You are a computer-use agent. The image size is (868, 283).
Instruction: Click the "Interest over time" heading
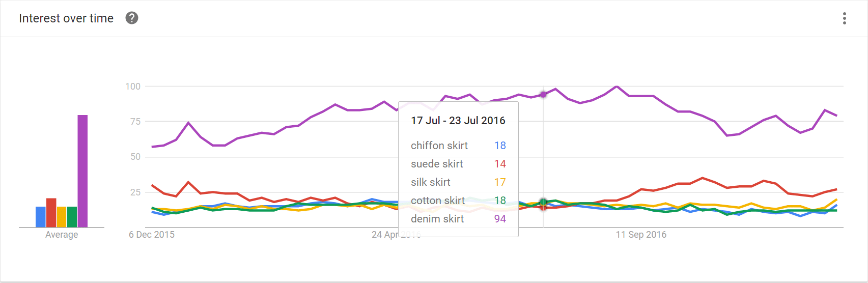[66, 18]
